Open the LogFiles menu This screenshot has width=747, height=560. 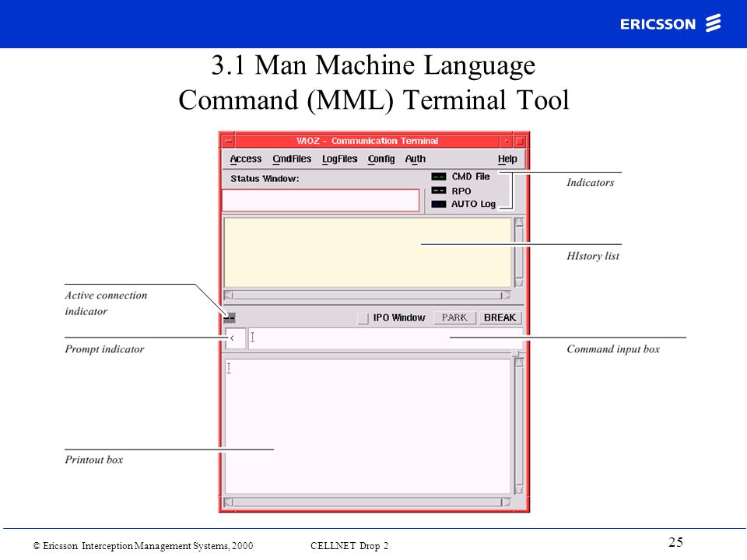pyautogui.click(x=339, y=159)
